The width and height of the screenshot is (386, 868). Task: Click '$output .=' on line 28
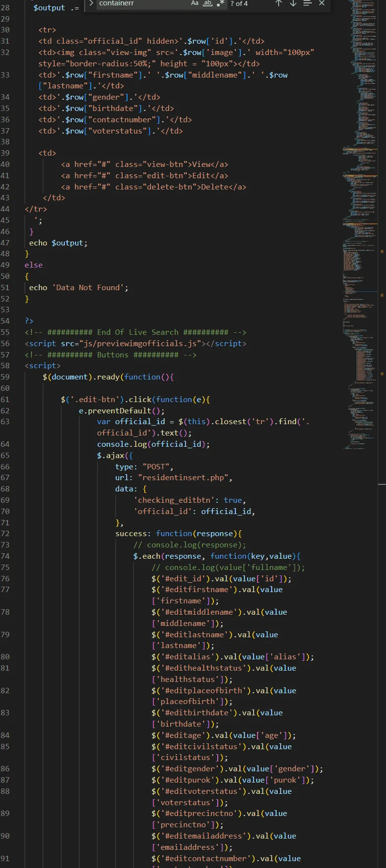tap(56, 8)
